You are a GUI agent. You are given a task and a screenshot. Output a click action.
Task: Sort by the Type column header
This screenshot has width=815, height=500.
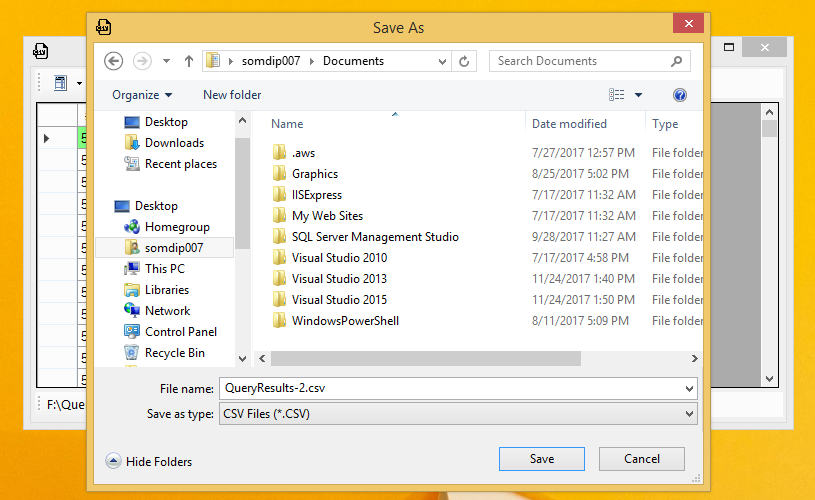(x=665, y=124)
